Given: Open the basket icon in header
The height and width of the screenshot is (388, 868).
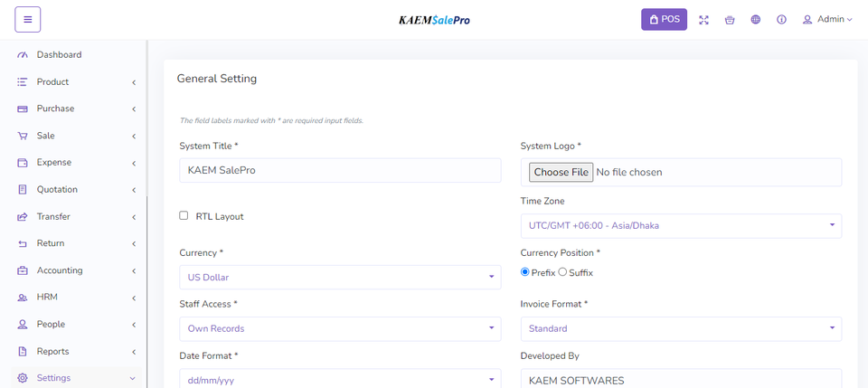Looking at the screenshot, I should pos(730,20).
